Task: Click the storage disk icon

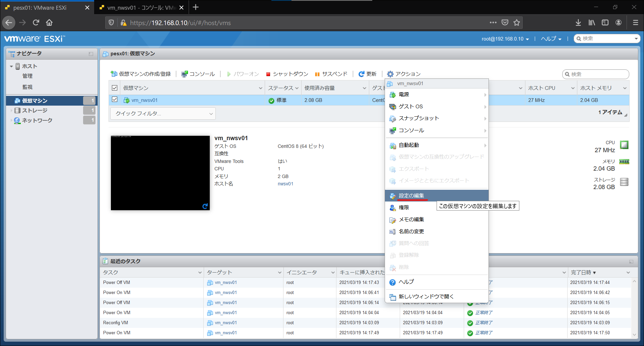Action: pyautogui.click(x=624, y=182)
